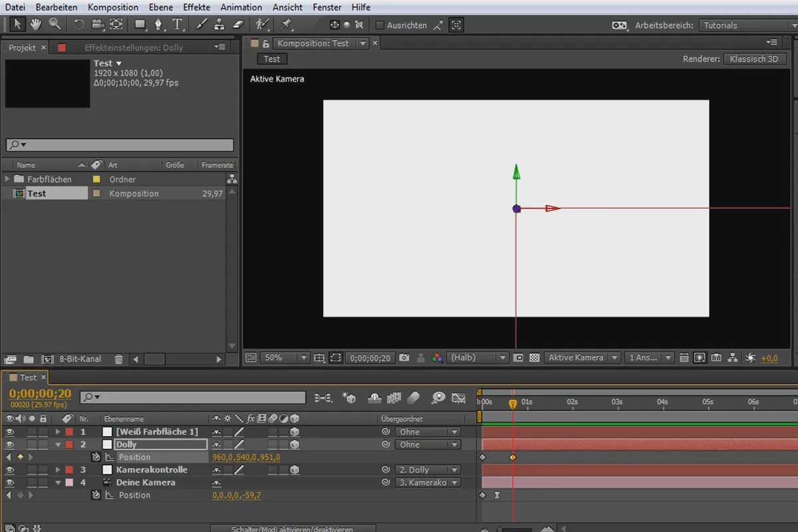Open the Komposition menu
798x532 pixels.
[113, 7]
